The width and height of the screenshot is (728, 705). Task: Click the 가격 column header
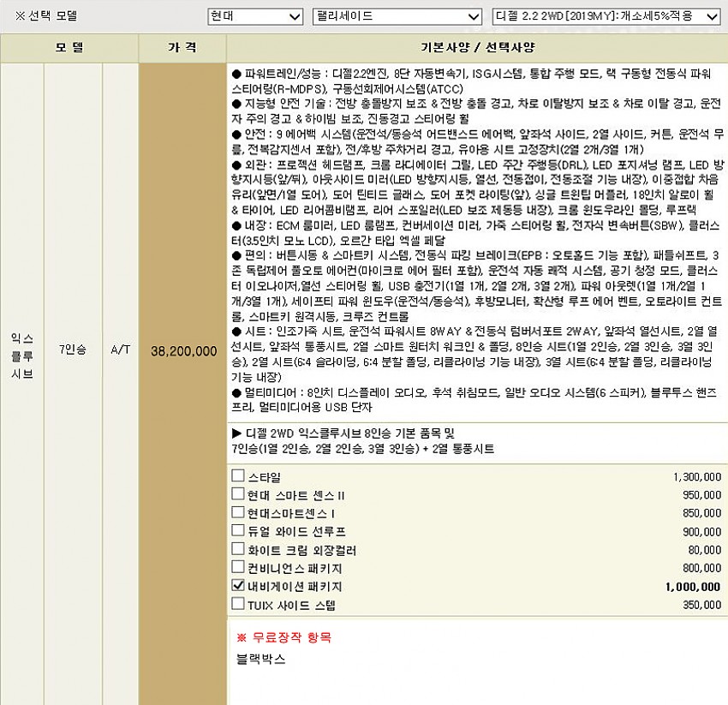coord(182,48)
